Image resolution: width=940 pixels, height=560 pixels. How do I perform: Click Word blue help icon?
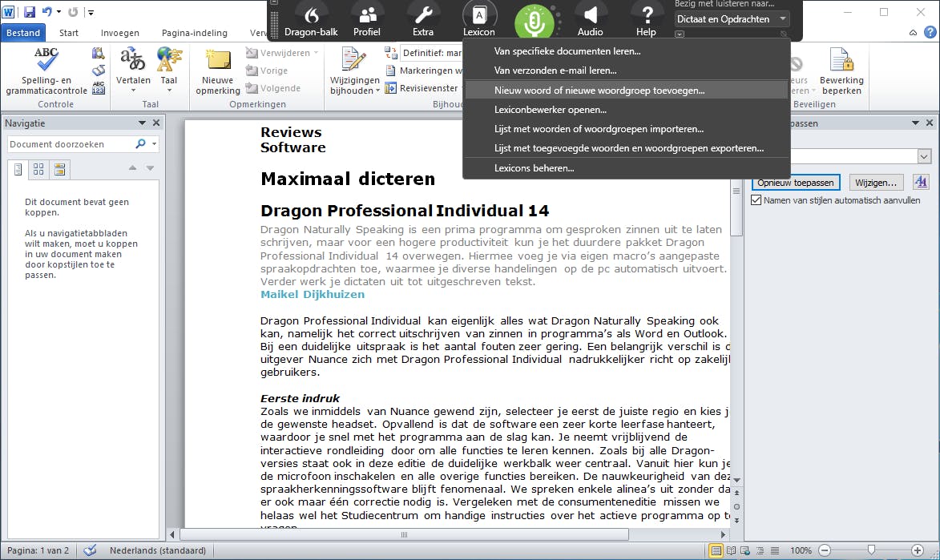pyautogui.click(x=930, y=32)
